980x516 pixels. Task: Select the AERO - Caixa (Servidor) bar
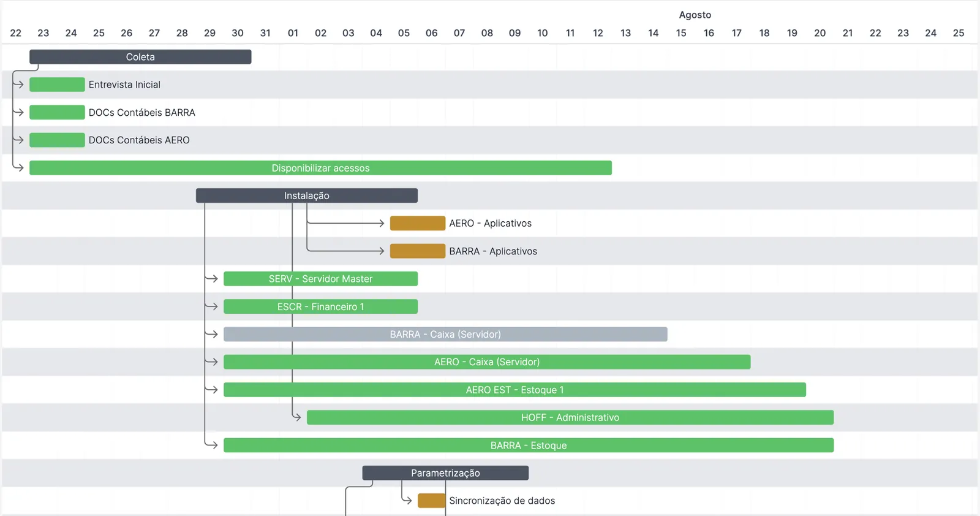click(487, 362)
